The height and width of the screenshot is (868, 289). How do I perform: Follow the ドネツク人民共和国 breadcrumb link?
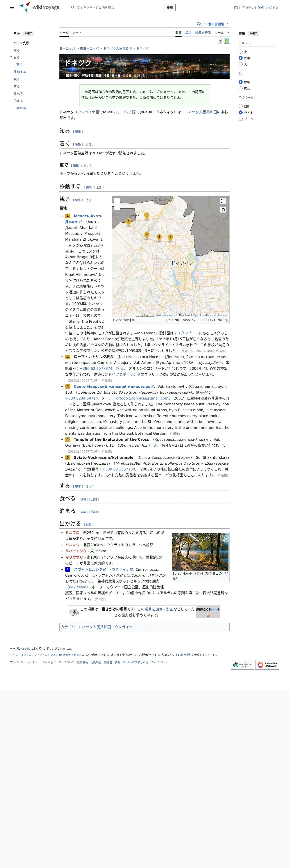[x=117, y=48]
